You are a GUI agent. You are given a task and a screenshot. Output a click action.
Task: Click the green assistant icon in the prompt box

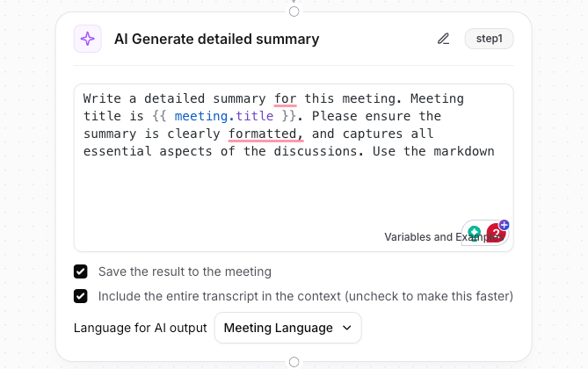[x=475, y=232]
